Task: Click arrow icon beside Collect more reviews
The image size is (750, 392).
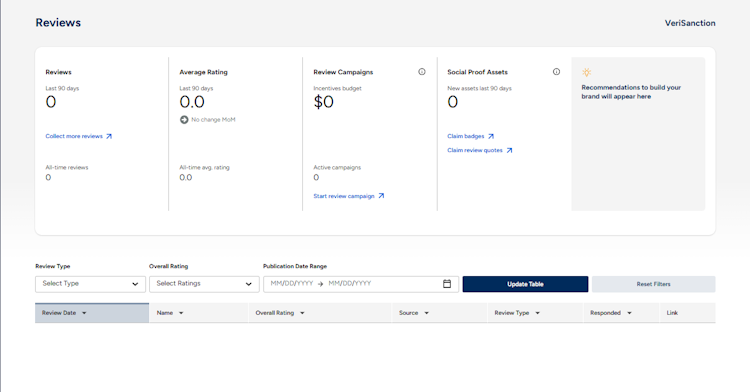Action: click(x=109, y=136)
